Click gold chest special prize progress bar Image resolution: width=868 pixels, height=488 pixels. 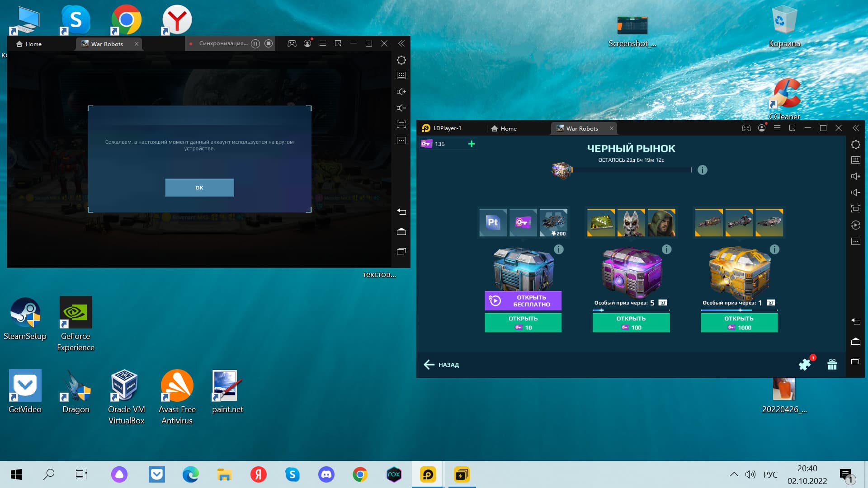tap(739, 310)
